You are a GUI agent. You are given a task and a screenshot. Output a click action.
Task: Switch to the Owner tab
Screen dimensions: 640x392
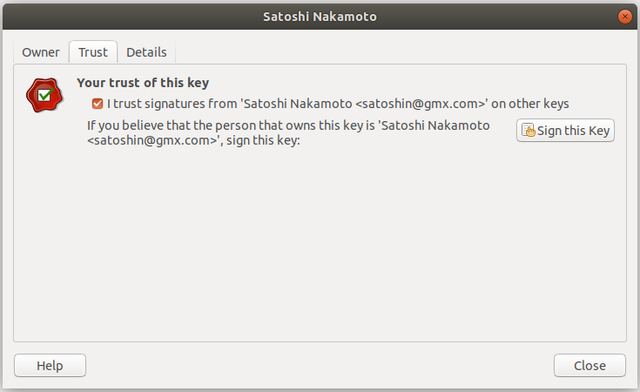[40, 52]
